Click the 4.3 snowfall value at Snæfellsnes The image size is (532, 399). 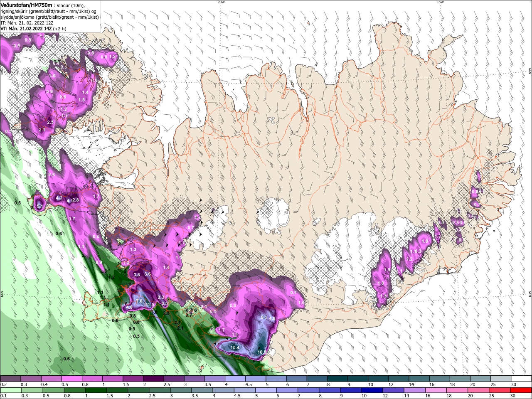[59, 198]
